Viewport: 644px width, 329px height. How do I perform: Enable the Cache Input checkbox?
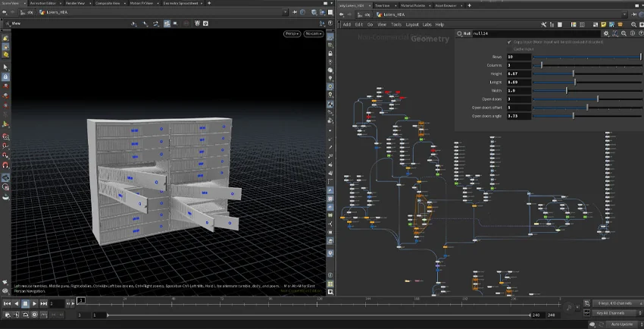pyautogui.click(x=509, y=49)
